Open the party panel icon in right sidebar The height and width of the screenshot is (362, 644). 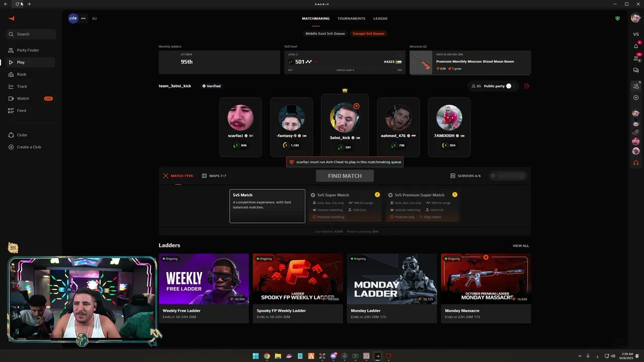[636, 85]
